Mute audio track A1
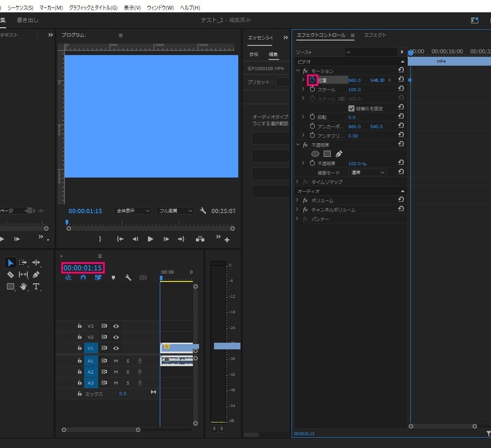The height and width of the screenshot is (448, 491). 116,361
